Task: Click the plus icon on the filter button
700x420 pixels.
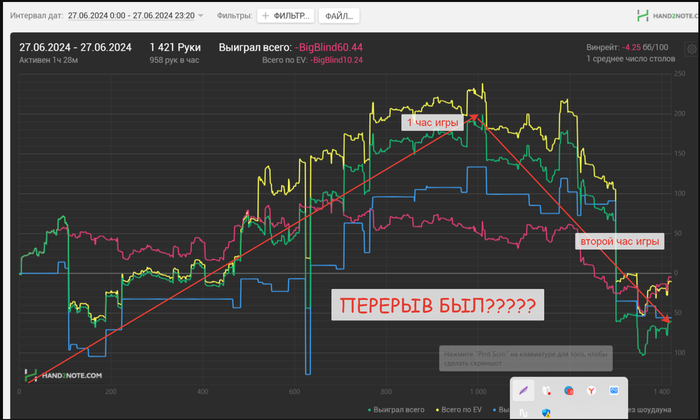Action: coord(265,16)
